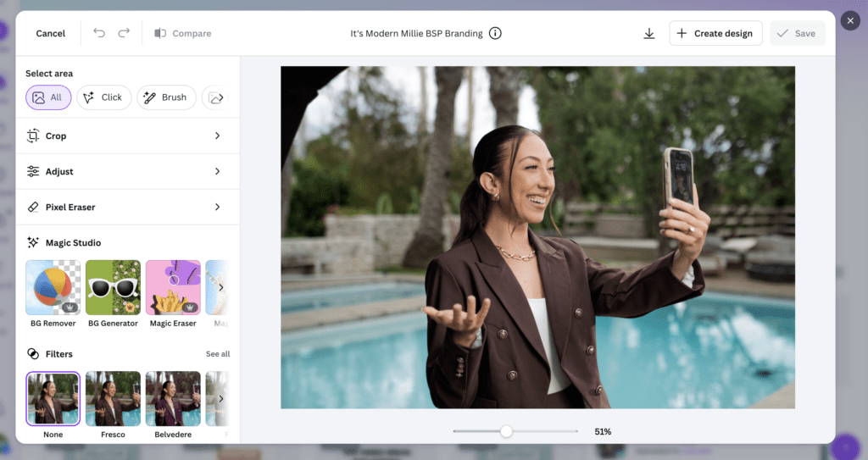
Task: Click See all filters link
Action: coord(218,354)
